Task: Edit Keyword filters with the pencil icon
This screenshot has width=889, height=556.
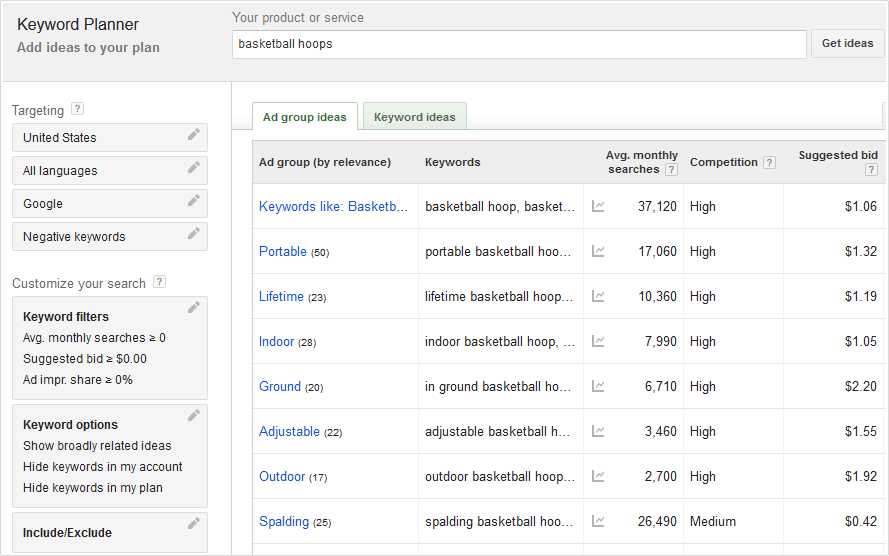Action: click(x=194, y=307)
